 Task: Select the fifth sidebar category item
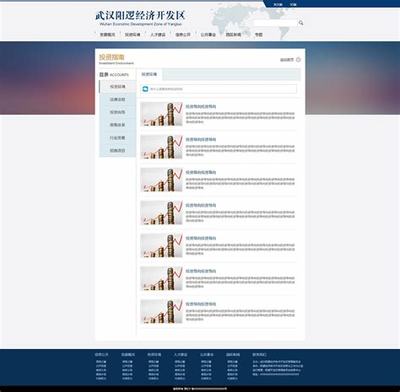(x=118, y=138)
